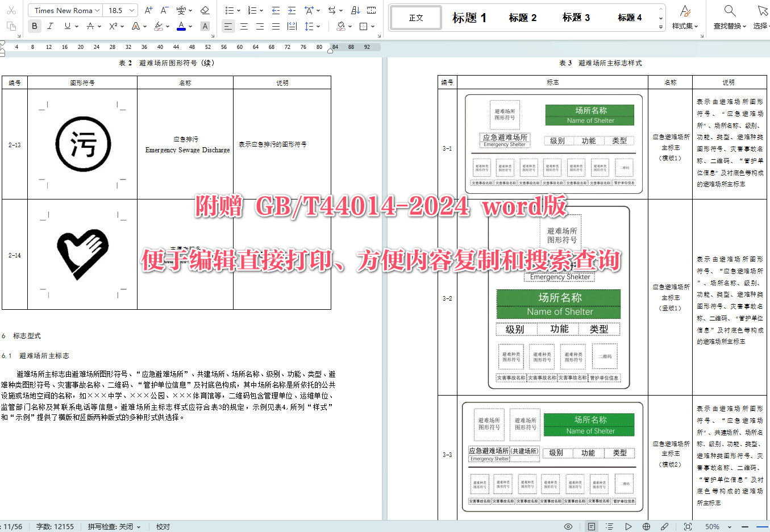Apply the 正文 paragraph style
The width and height of the screenshot is (770, 532).
415,17
